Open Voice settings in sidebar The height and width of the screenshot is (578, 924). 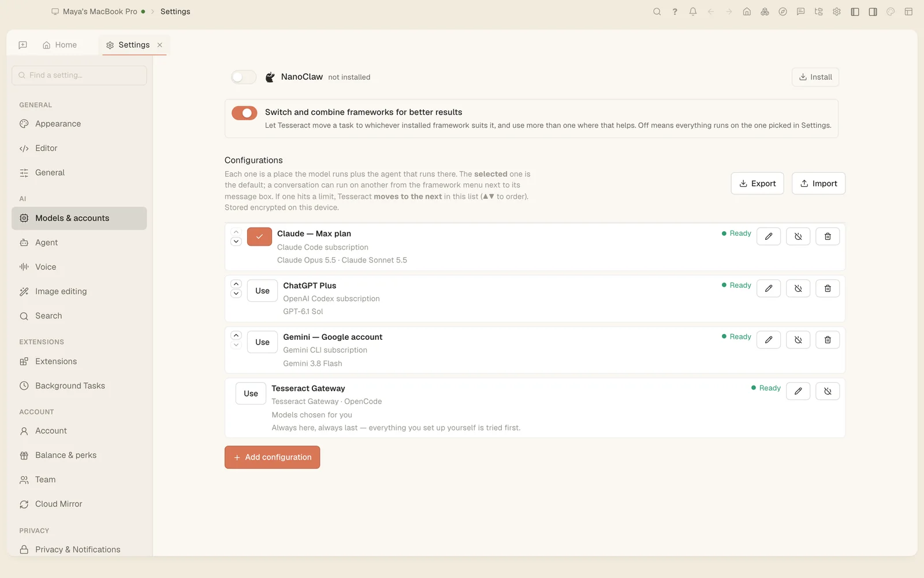79,267
